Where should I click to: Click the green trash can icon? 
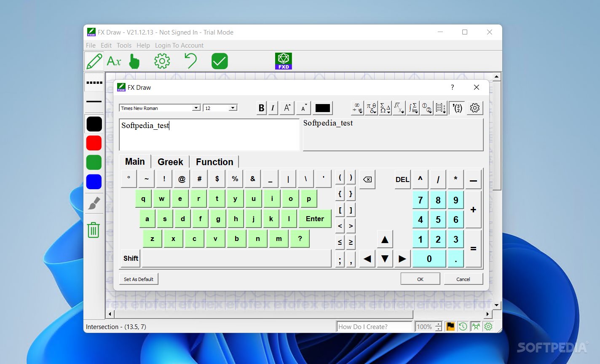[x=94, y=230]
